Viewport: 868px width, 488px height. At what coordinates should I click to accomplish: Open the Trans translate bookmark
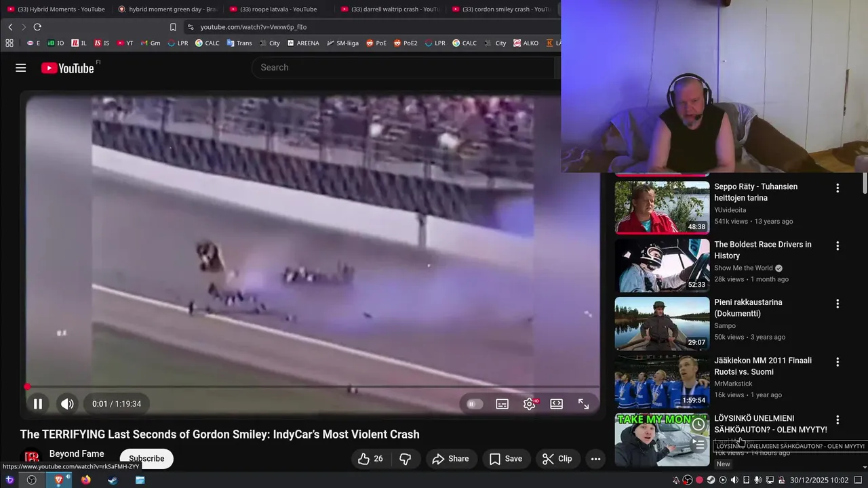point(239,43)
